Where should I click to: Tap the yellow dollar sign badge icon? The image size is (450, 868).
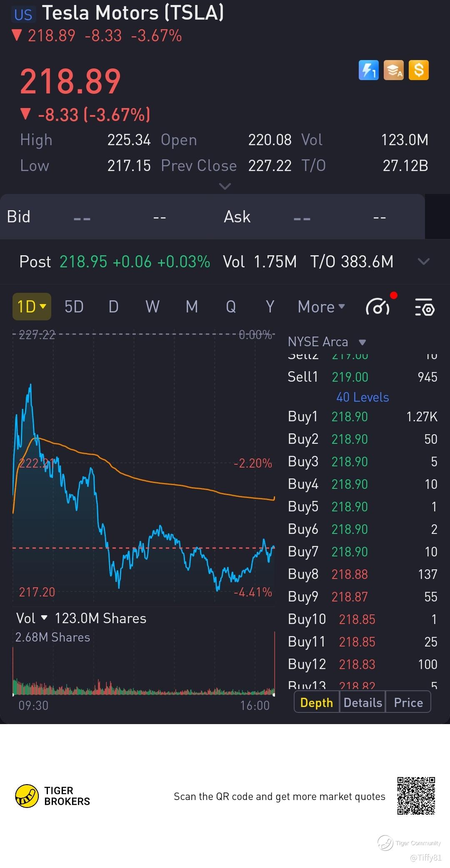pos(419,70)
